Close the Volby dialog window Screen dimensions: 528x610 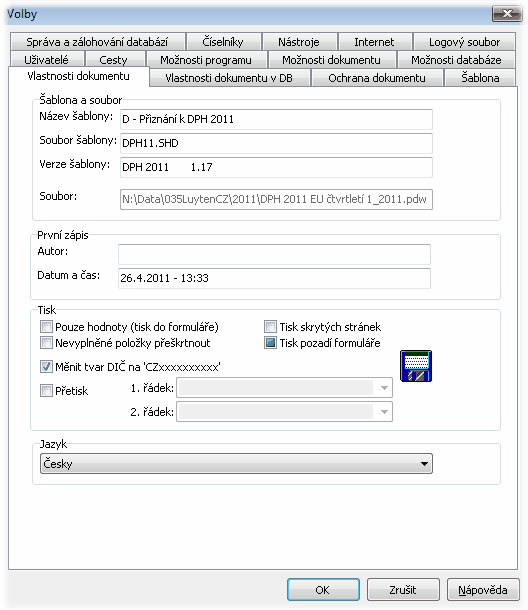coord(507,14)
